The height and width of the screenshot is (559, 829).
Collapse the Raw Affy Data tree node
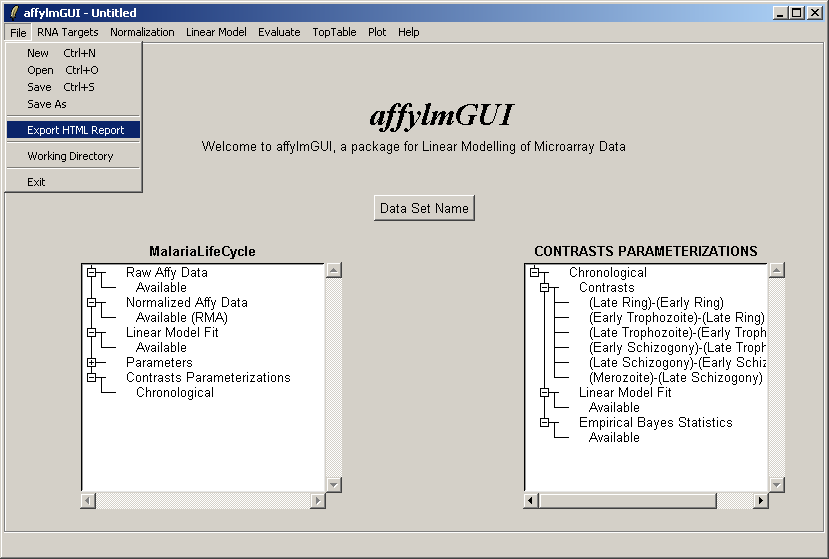coord(91,272)
